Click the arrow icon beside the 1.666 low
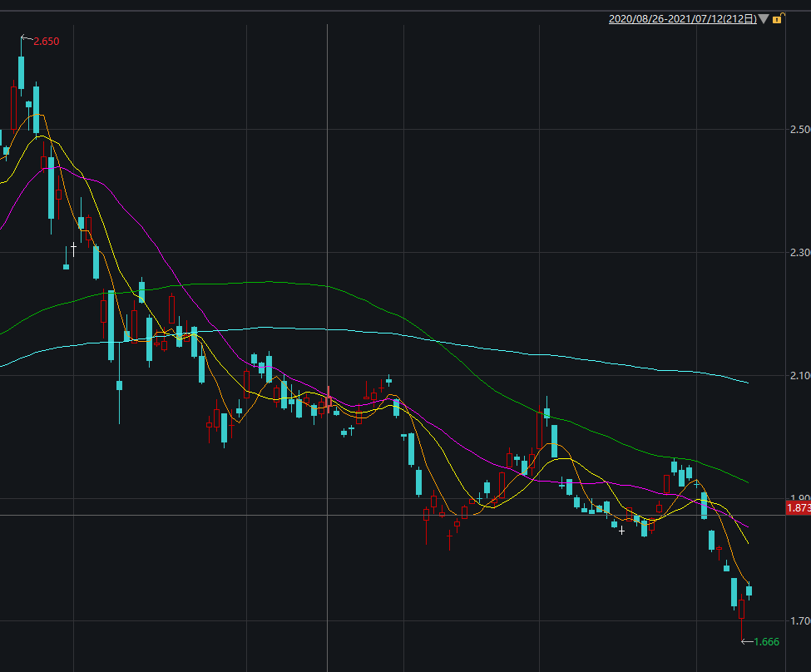Image resolution: width=811 pixels, height=672 pixels. pos(746,641)
